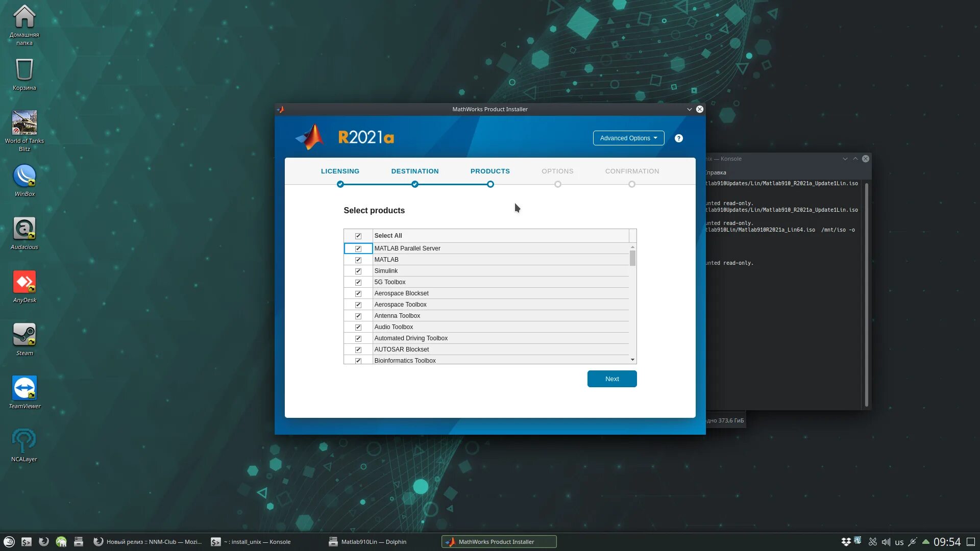Click the Next button
Viewport: 980px width, 551px height.
tap(612, 379)
